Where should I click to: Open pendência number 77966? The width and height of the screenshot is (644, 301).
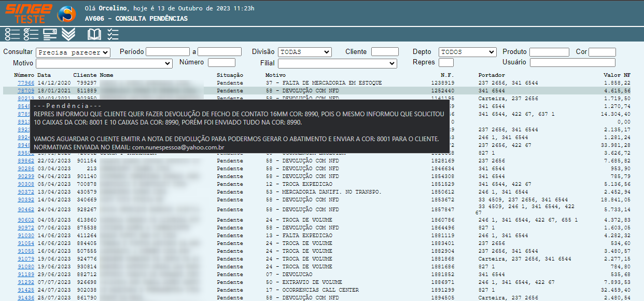tap(26, 83)
